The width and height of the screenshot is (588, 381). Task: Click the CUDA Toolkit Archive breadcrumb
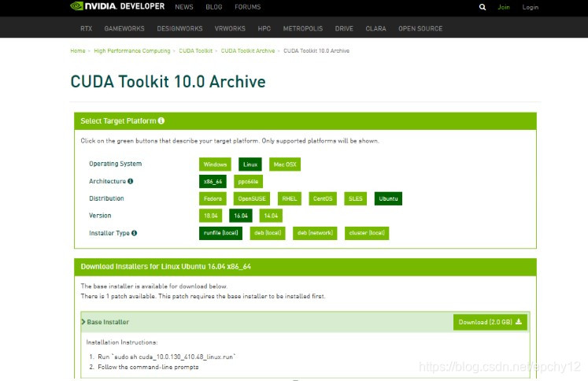[x=248, y=50]
